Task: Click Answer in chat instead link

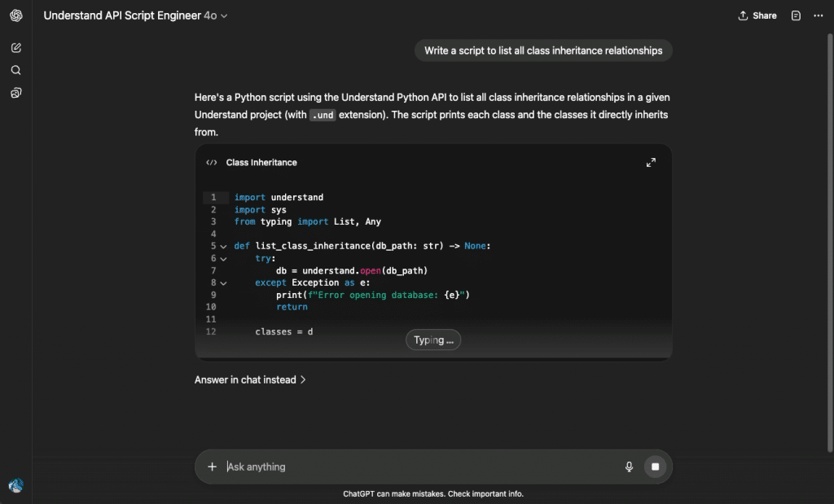Action: coord(250,379)
